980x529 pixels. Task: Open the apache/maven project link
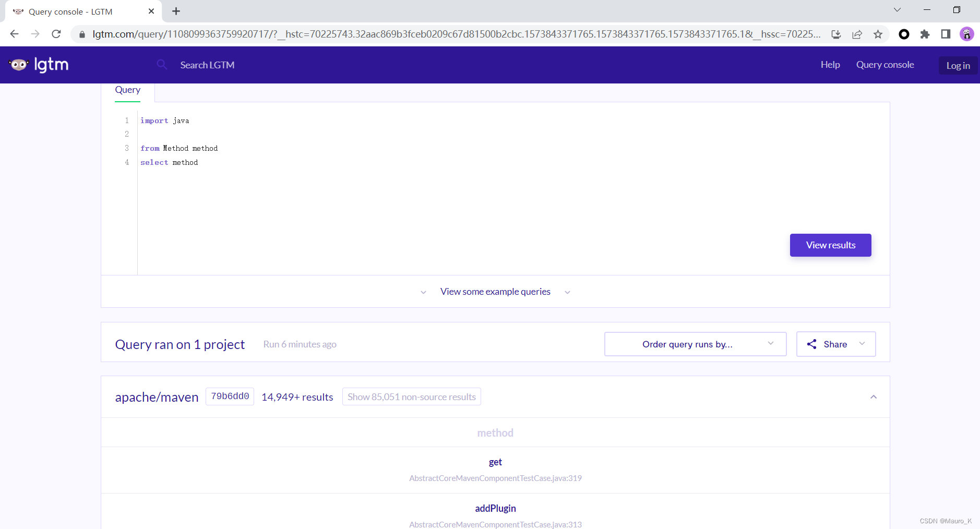coord(157,397)
